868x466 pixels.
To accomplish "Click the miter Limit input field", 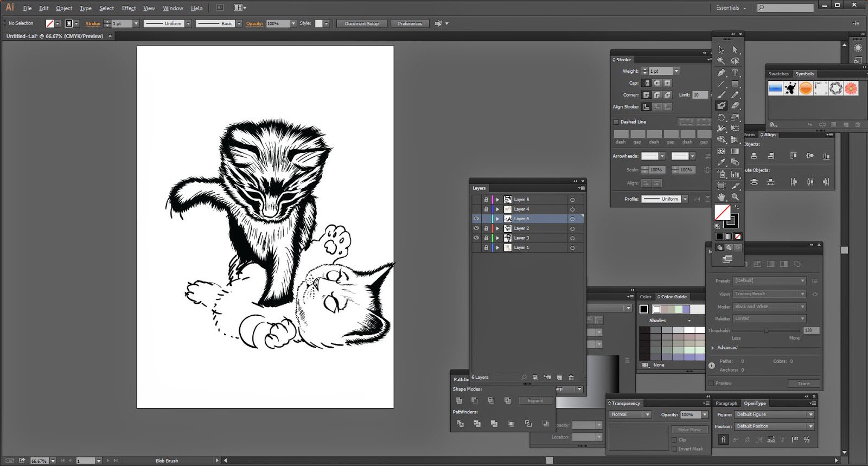I will (x=700, y=95).
